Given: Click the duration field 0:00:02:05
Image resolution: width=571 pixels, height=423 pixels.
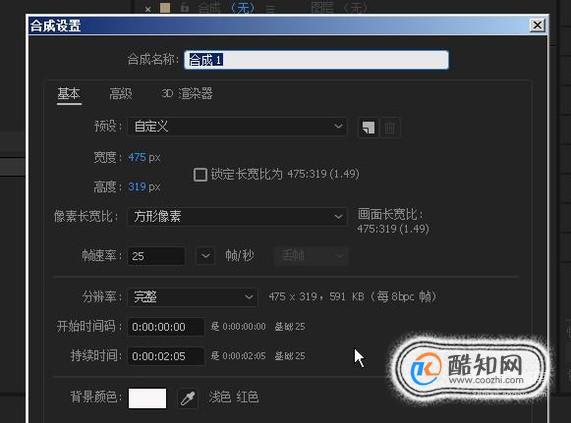Looking at the screenshot, I should tap(166, 356).
